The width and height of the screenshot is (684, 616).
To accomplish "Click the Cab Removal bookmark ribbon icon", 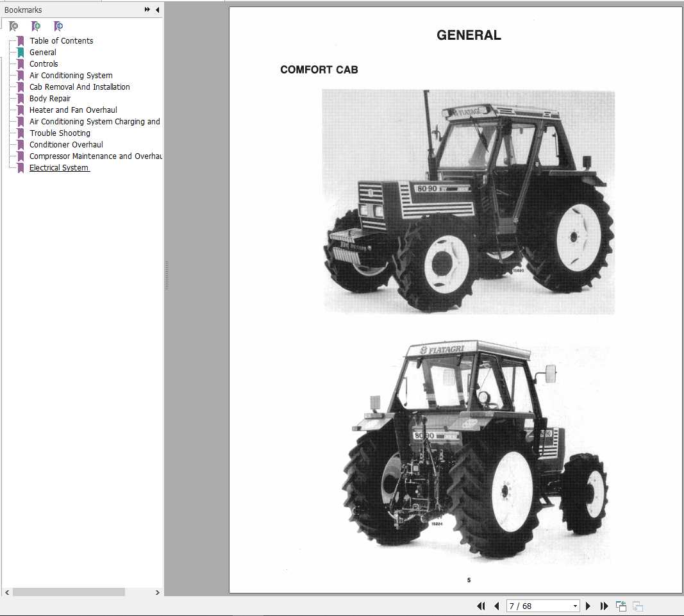I will [21, 87].
